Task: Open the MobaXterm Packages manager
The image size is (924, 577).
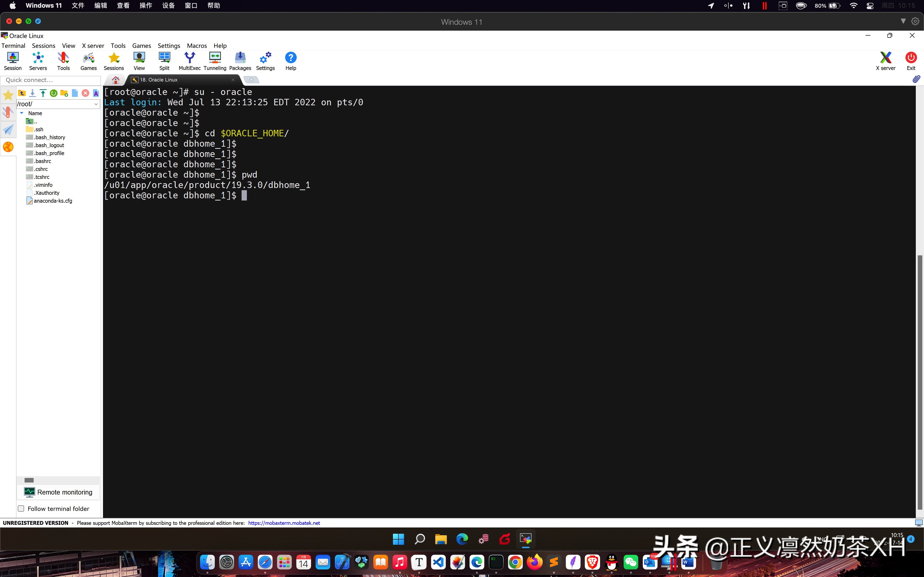Action: click(x=240, y=61)
